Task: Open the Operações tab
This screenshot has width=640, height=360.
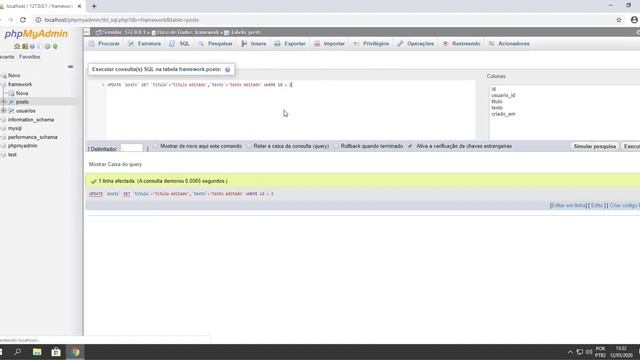Action: coord(416,44)
